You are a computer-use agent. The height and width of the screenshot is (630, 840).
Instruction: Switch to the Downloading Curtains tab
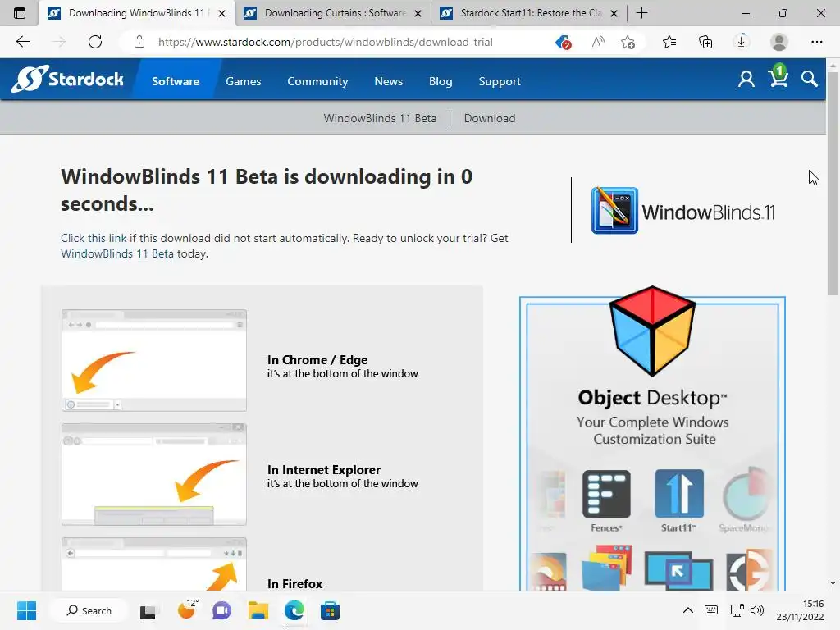click(333, 13)
